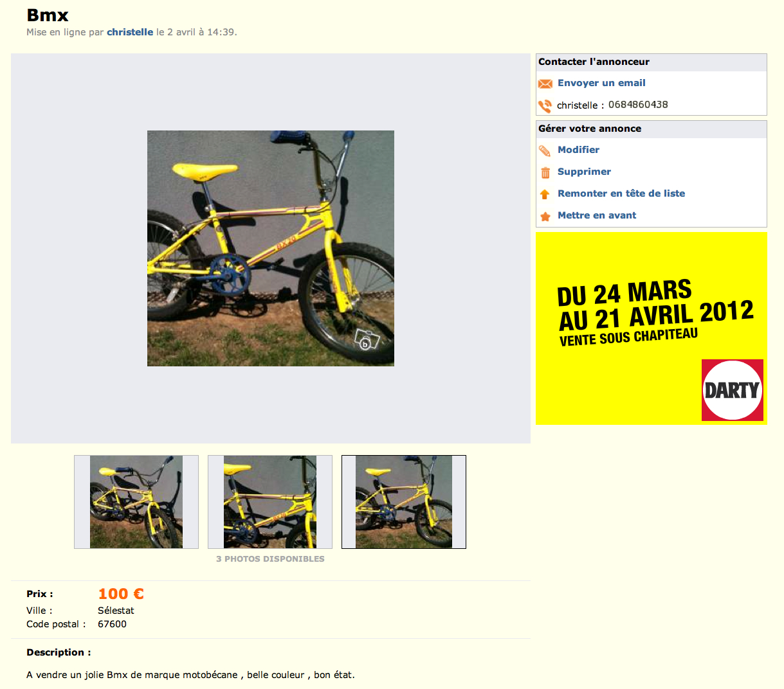This screenshot has width=784, height=689.
Task: Open the yellow Darty vente sous chapiteau banner
Action: [652, 328]
